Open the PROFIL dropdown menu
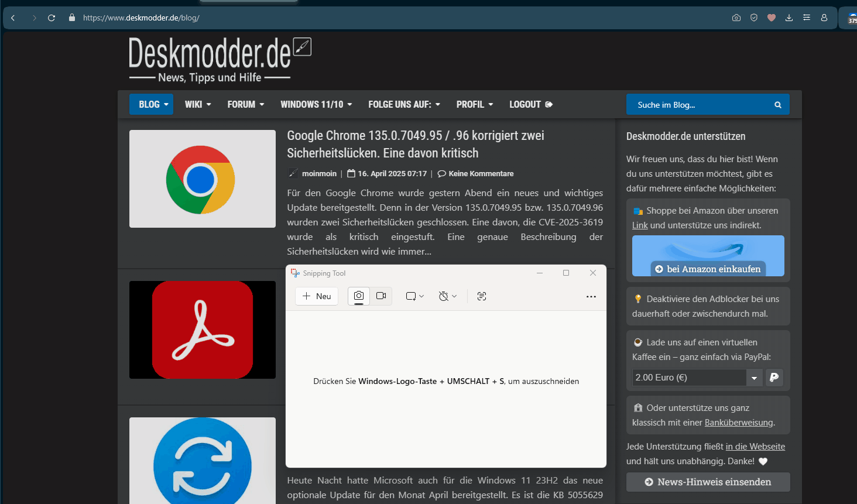The image size is (857, 504). (x=475, y=104)
